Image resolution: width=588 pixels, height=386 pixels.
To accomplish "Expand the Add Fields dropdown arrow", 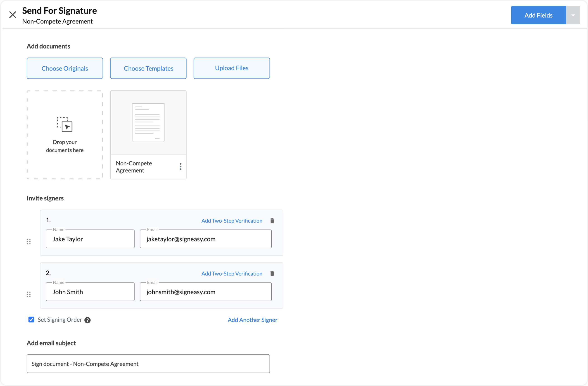I will [573, 15].
